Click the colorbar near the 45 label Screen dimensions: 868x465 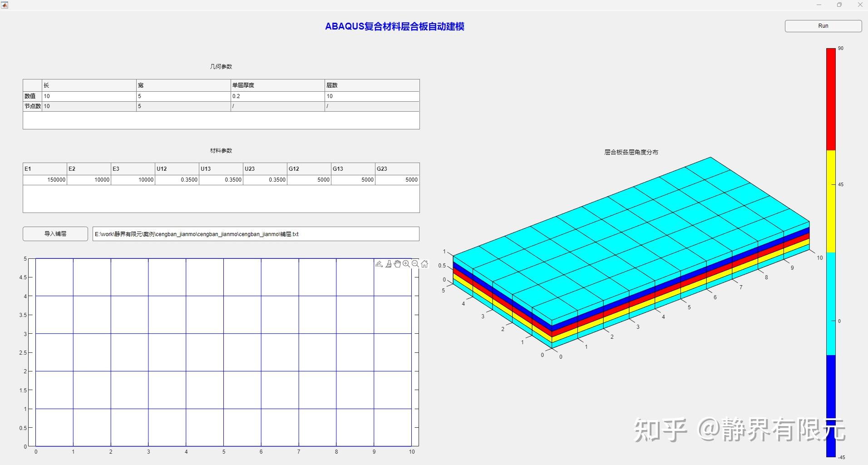831,184
